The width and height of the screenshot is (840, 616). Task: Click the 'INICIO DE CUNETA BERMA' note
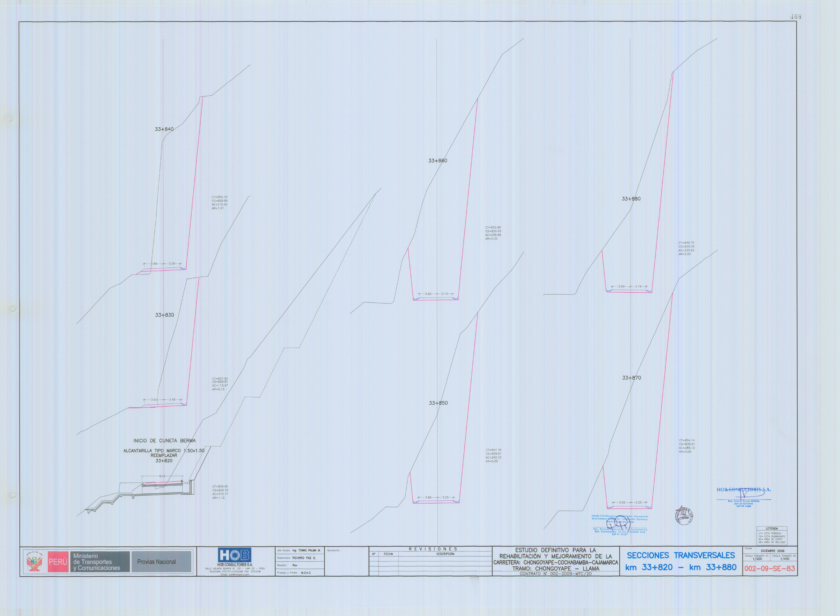[164, 441]
